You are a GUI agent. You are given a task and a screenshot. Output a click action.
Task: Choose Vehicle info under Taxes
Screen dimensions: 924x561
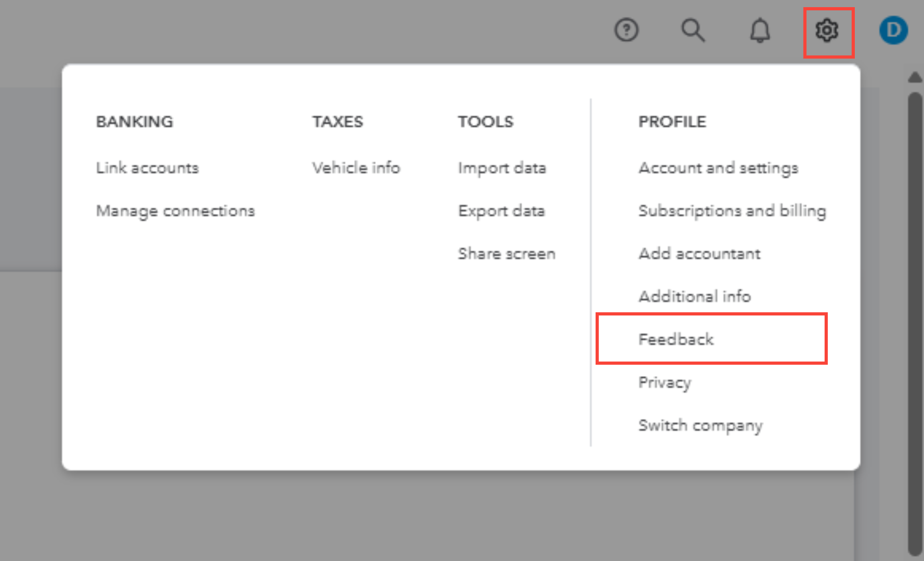[x=356, y=168]
